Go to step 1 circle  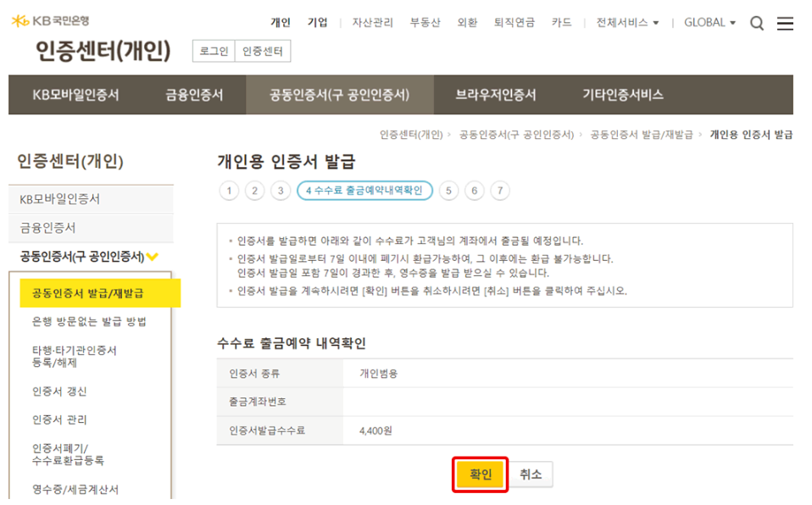point(229,191)
